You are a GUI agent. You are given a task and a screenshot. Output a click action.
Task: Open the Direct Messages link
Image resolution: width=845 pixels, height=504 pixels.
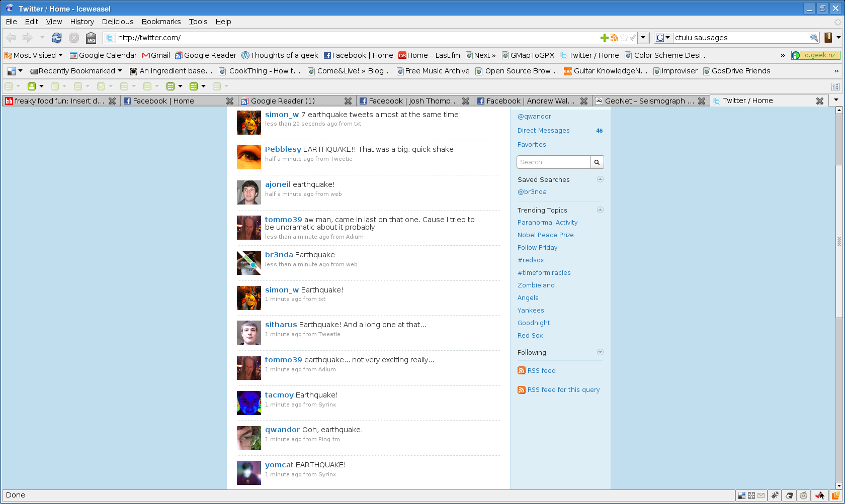tap(543, 131)
